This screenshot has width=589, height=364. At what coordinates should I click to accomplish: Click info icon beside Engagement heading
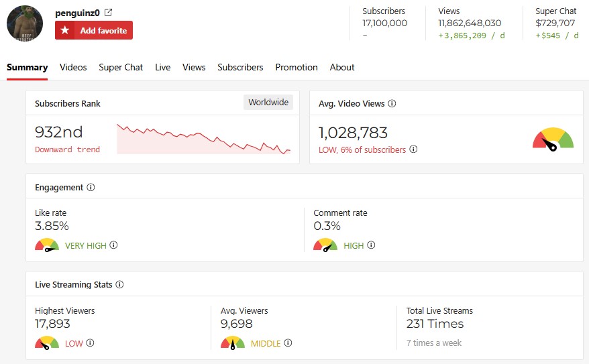(x=91, y=187)
